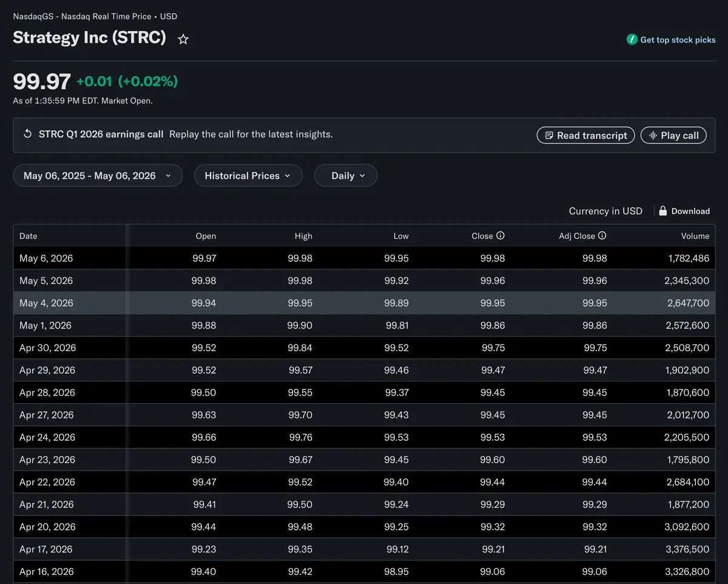Click the STRC Q1 2026 earnings call title

[x=101, y=134]
